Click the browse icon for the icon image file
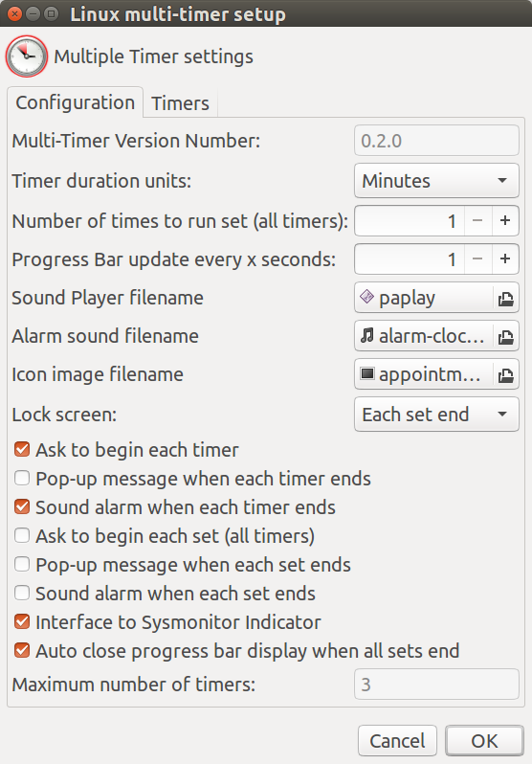This screenshot has width=532, height=764. point(506,374)
